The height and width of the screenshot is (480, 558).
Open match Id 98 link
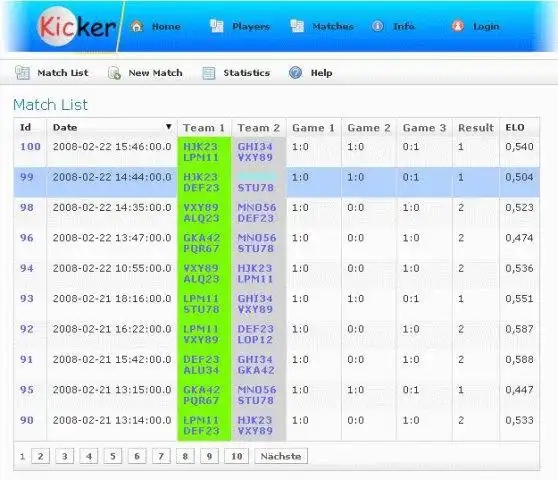27,207
